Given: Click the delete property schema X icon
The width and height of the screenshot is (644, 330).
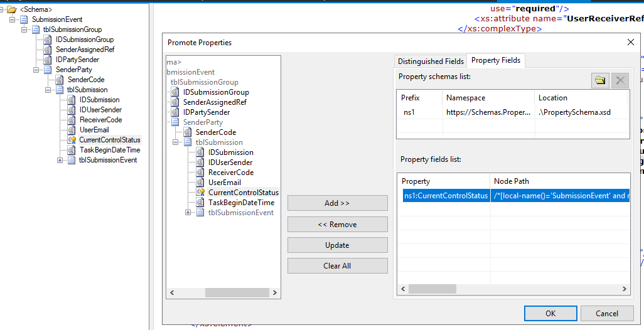Looking at the screenshot, I should [x=620, y=80].
